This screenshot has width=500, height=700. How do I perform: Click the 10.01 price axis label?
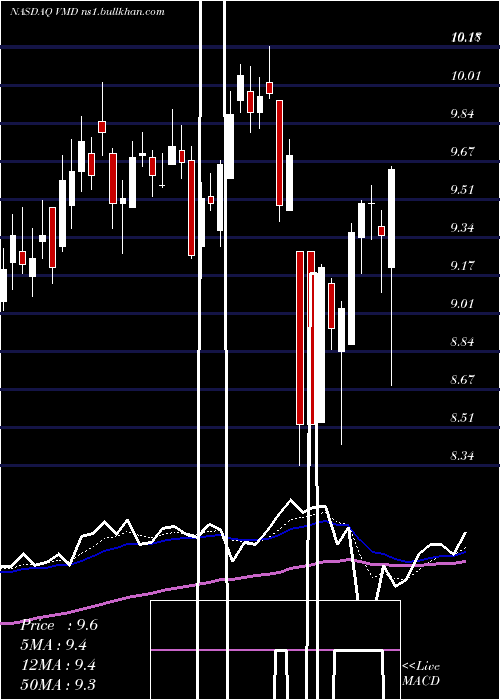pyautogui.click(x=466, y=76)
